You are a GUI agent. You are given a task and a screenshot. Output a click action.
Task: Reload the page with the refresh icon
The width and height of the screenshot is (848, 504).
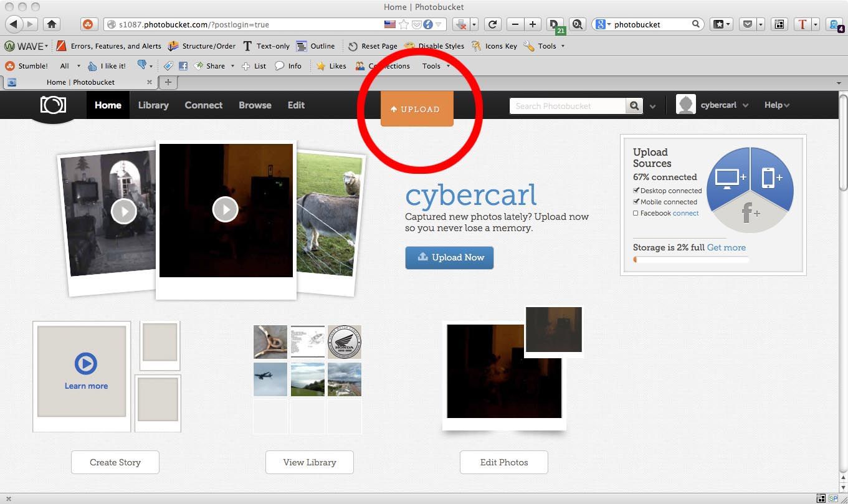point(492,24)
